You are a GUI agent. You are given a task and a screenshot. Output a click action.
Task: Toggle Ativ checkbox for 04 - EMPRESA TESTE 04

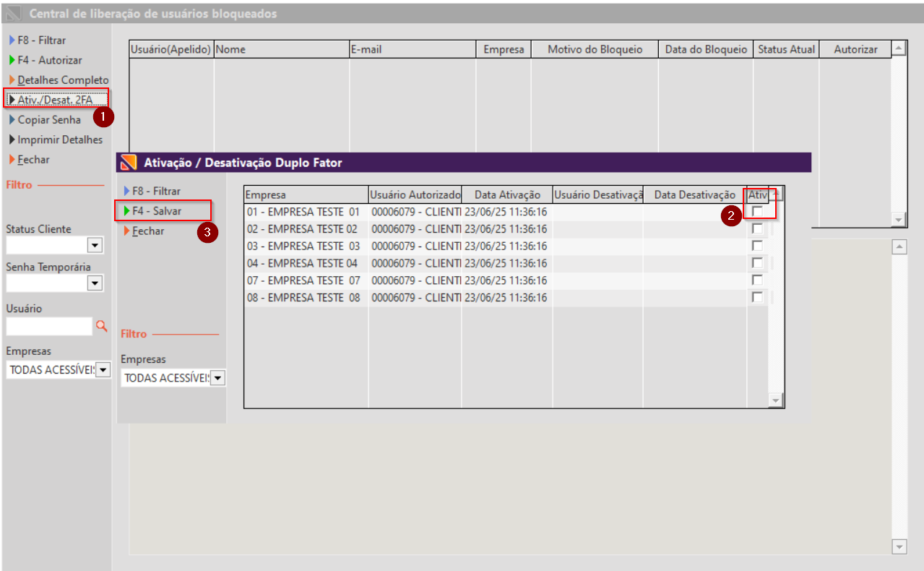(757, 263)
